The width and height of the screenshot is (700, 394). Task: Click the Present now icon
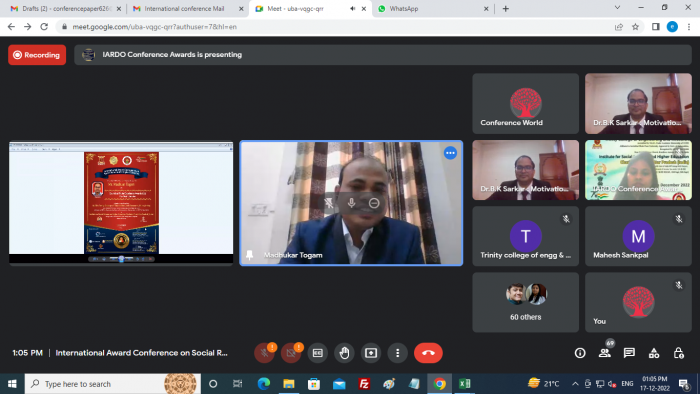click(x=371, y=353)
